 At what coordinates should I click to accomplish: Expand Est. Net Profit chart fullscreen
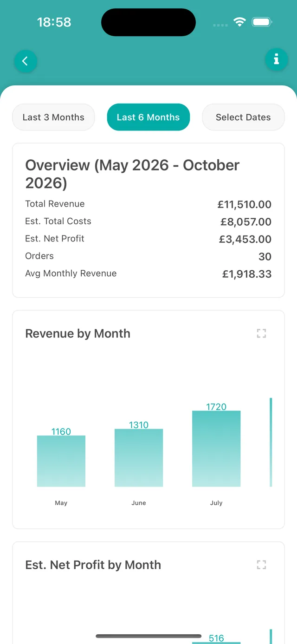point(261,565)
